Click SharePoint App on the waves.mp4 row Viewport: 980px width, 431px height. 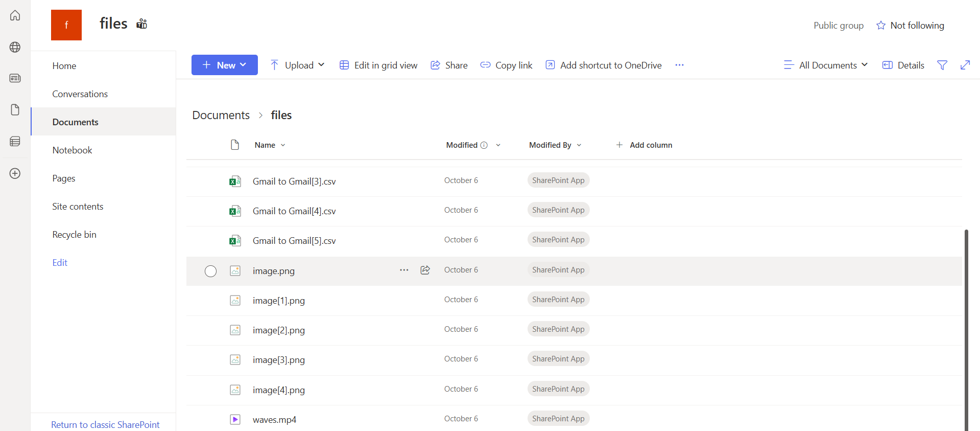[558, 418]
